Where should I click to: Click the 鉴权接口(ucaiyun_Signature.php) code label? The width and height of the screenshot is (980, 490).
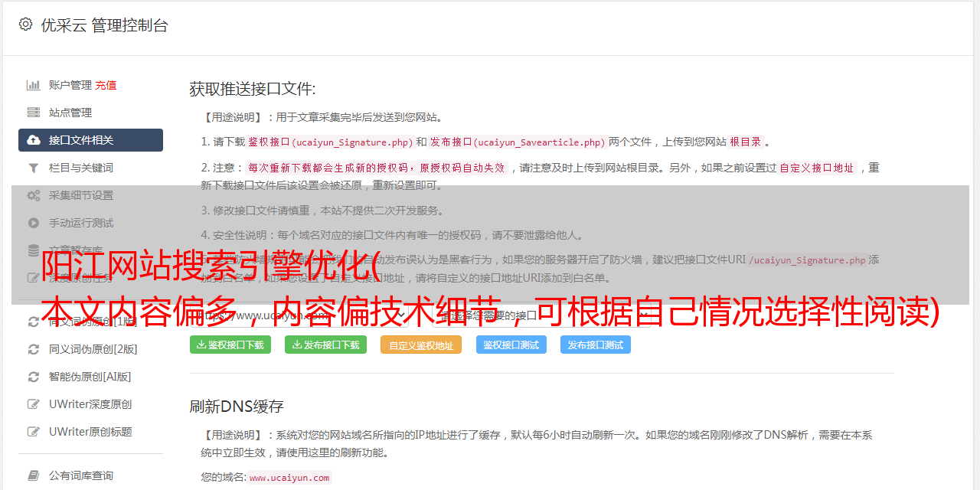tap(330, 142)
